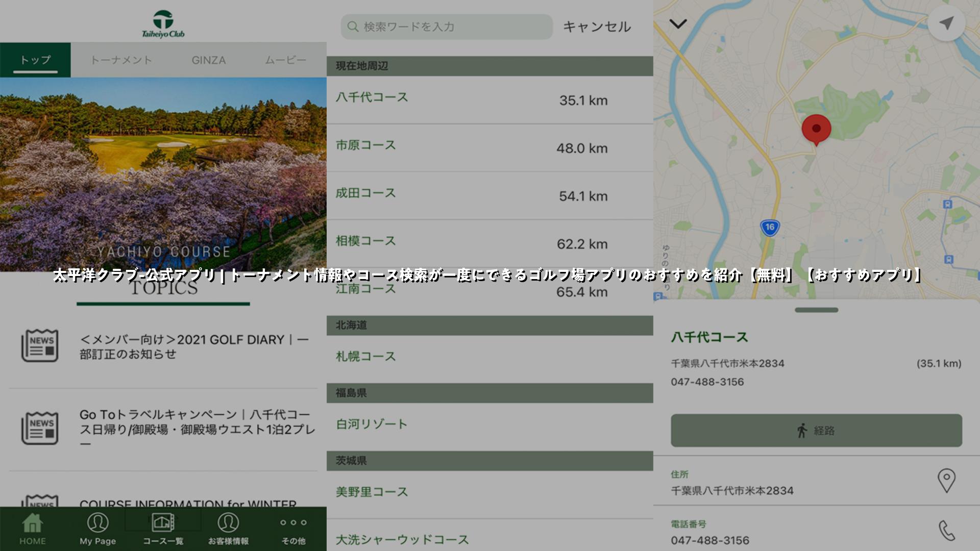This screenshot has height=551, width=980.
Task: Select 美野里コース in the list
Action: pyautogui.click(x=490, y=494)
